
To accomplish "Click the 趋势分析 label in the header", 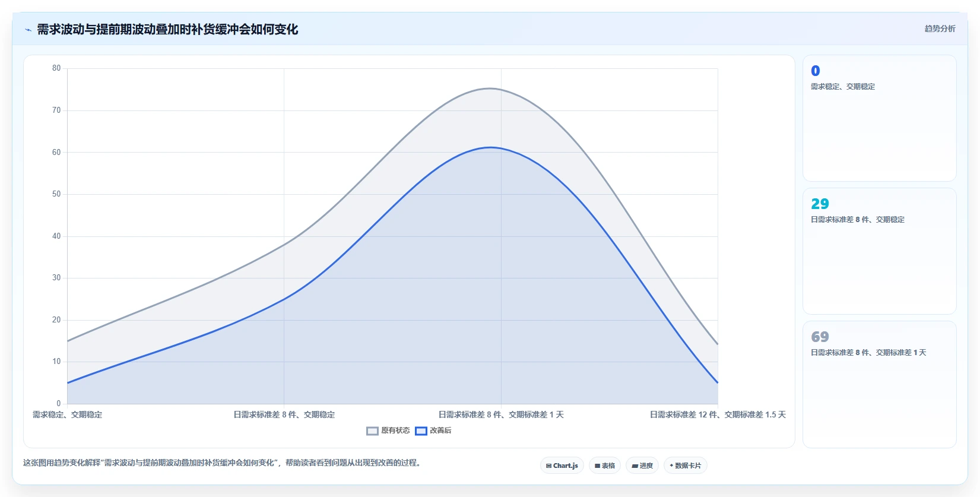I will tap(940, 29).
